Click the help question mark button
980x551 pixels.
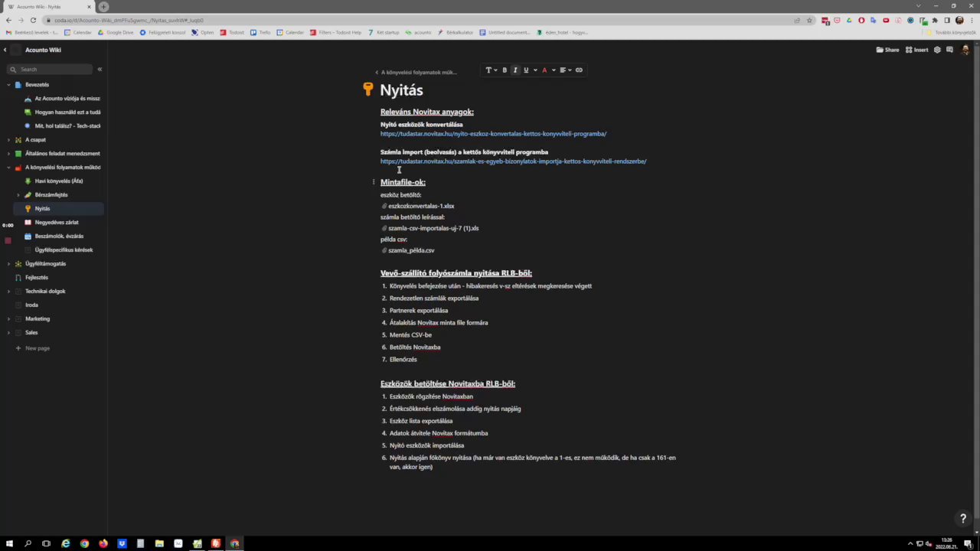(x=963, y=518)
